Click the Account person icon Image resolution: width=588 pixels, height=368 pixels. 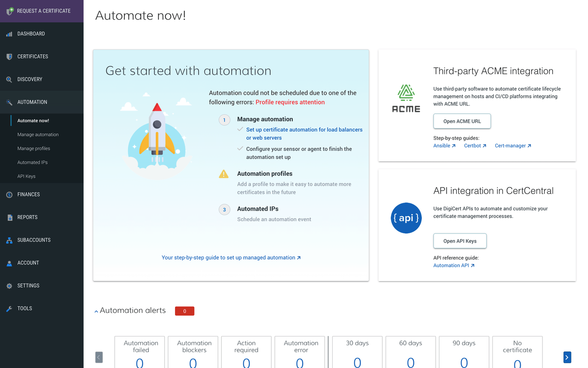9,262
